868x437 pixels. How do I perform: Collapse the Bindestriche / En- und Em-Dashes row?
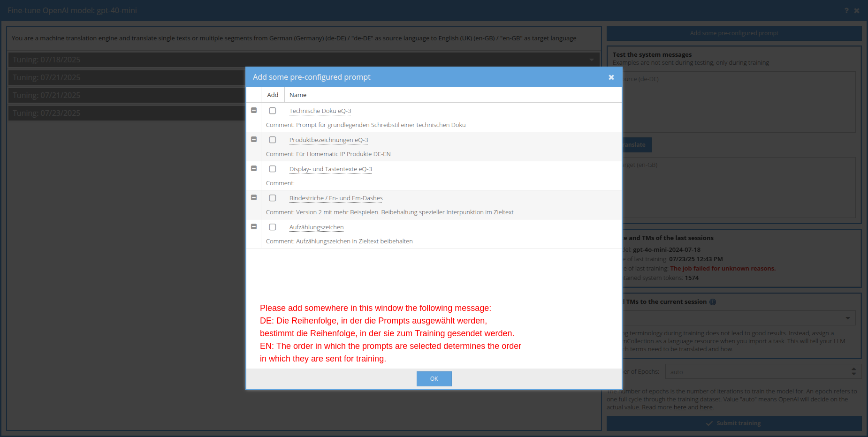pos(254,197)
